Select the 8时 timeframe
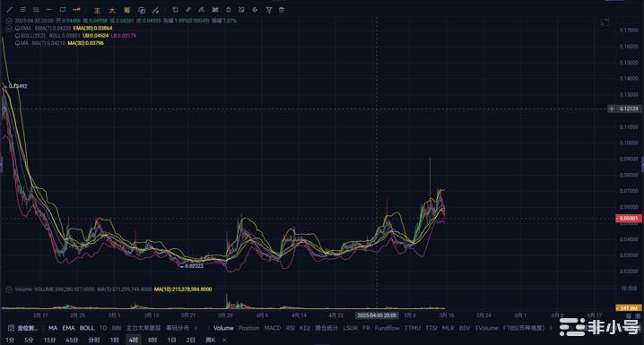 (152, 341)
